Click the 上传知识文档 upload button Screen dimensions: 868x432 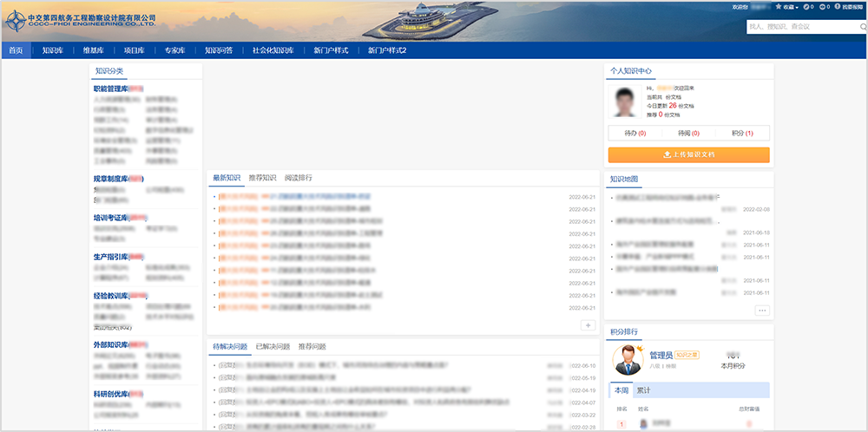688,155
